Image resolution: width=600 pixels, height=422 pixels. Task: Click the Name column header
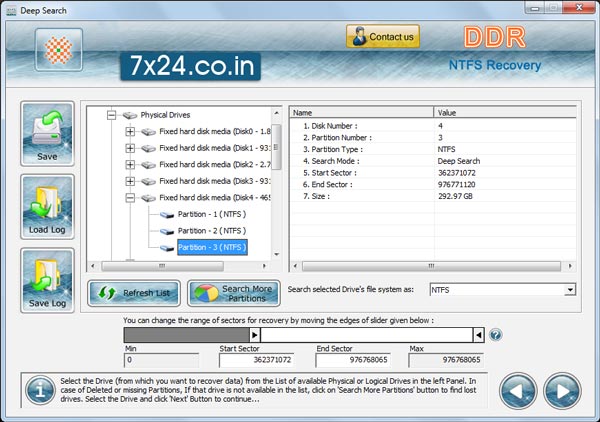click(x=362, y=112)
